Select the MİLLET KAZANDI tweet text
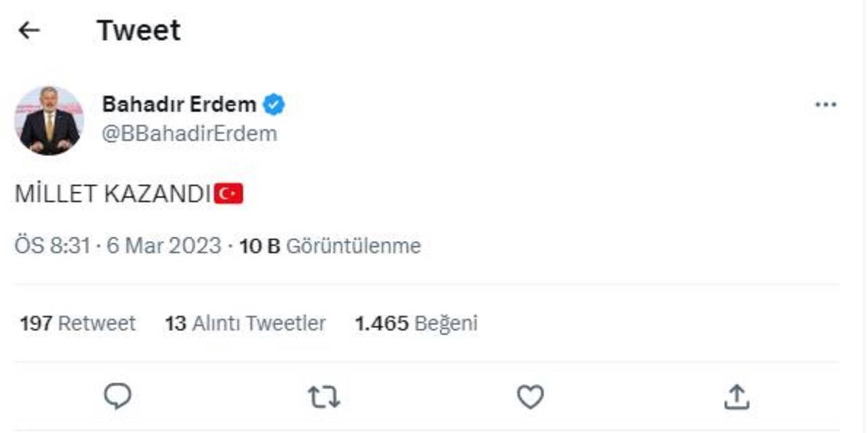The height and width of the screenshot is (433, 868). (113, 195)
